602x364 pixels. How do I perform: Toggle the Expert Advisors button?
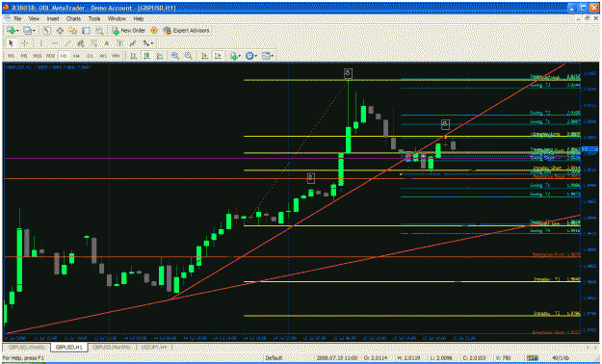[x=186, y=31]
